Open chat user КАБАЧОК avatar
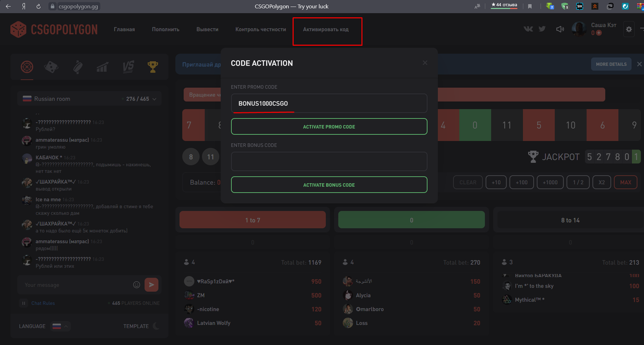 click(x=26, y=159)
